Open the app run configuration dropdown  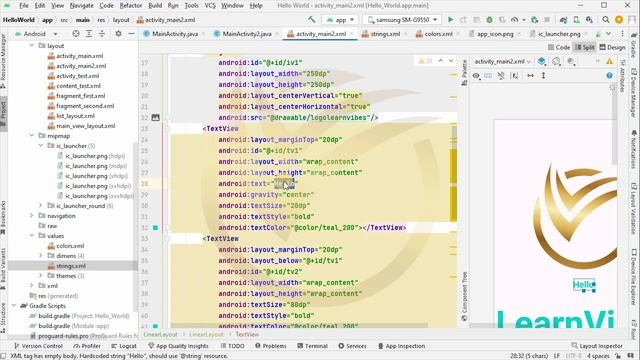(x=340, y=20)
